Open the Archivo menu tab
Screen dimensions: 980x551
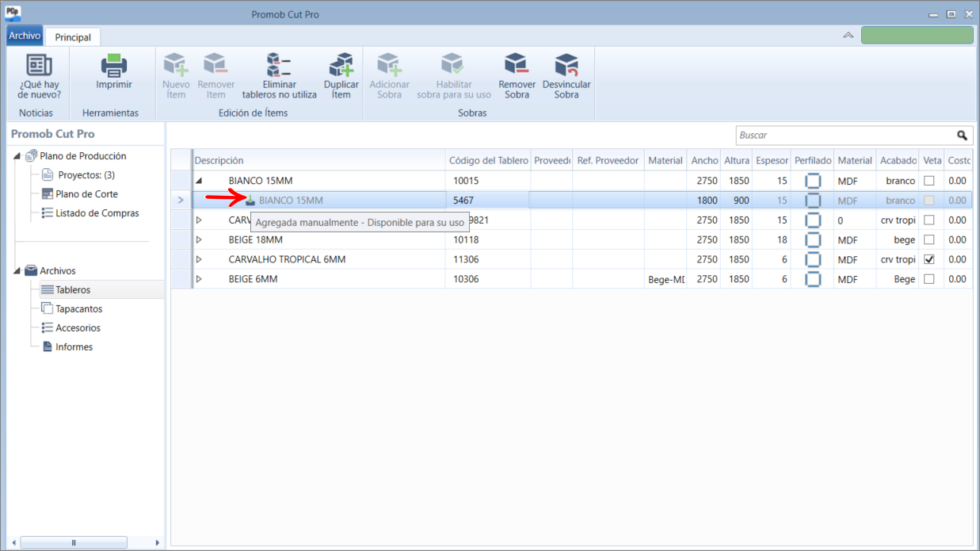tap(25, 36)
